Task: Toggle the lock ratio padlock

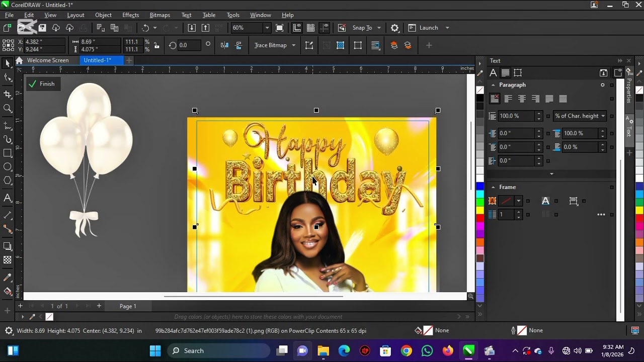Action: pyautogui.click(x=156, y=45)
